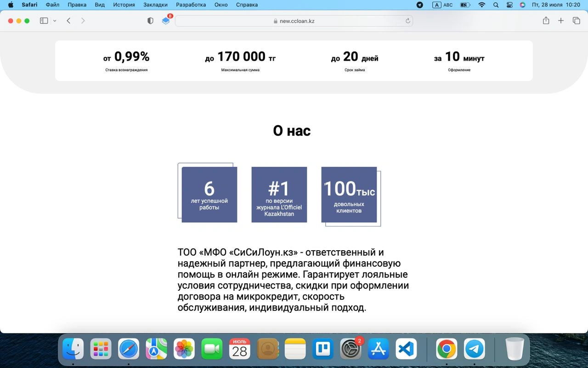Go forward to the next page
Image resolution: width=588 pixels, height=368 pixels.
pyautogui.click(x=83, y=21)
